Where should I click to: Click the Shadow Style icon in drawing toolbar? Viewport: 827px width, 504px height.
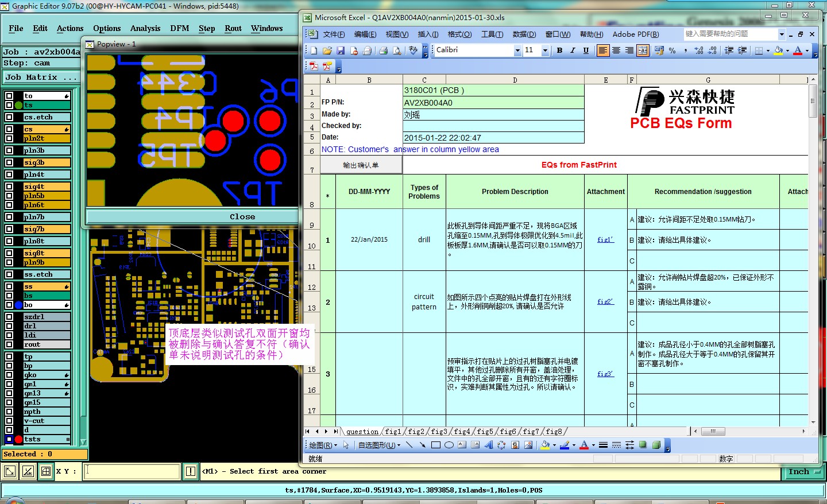(x=643, y=445)
